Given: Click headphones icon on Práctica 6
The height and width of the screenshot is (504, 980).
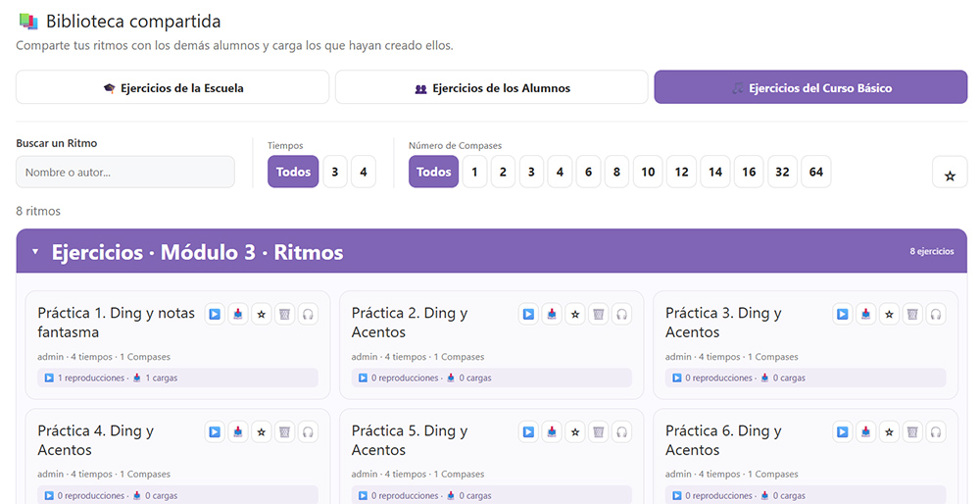Looking at the screenshot, I should pos(936,431).
